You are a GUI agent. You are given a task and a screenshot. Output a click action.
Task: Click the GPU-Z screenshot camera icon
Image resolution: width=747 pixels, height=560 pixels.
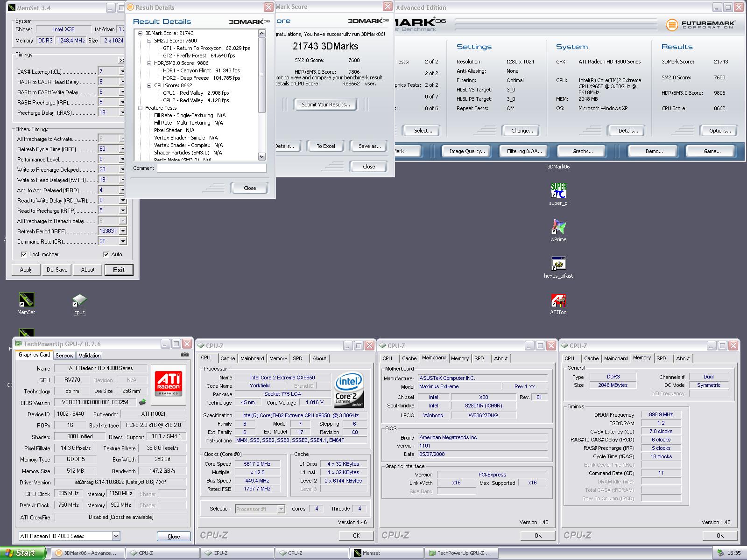pyautogui.click(x=185, y=355)
